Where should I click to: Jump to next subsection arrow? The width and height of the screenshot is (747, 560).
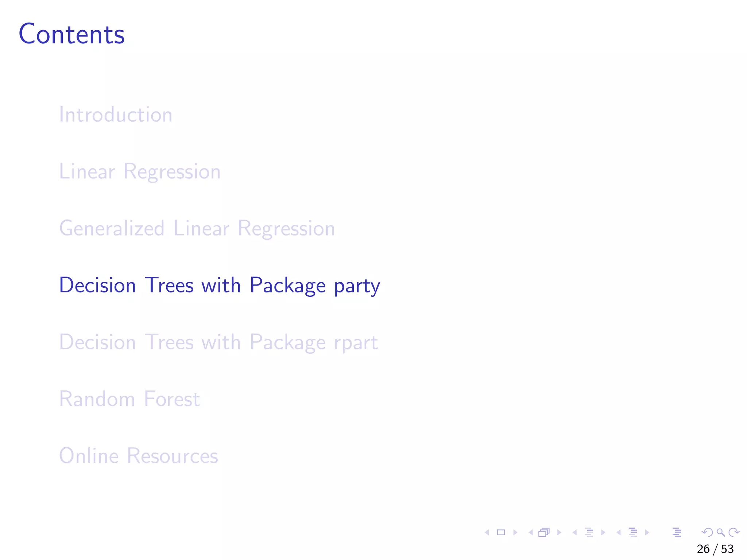[603, 533]
